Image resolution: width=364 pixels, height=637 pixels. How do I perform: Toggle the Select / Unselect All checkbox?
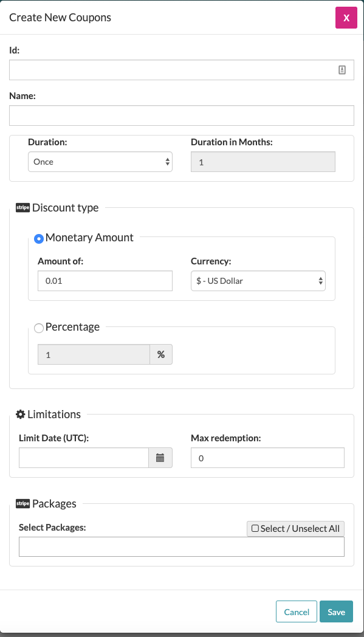pyautogui.click(x=255, y=529)
